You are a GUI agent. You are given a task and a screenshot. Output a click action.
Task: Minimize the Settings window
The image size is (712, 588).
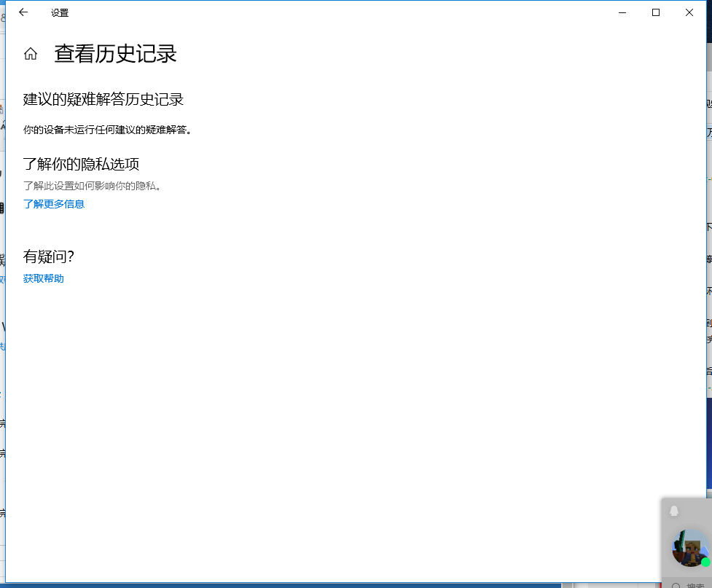click(622, 12)
